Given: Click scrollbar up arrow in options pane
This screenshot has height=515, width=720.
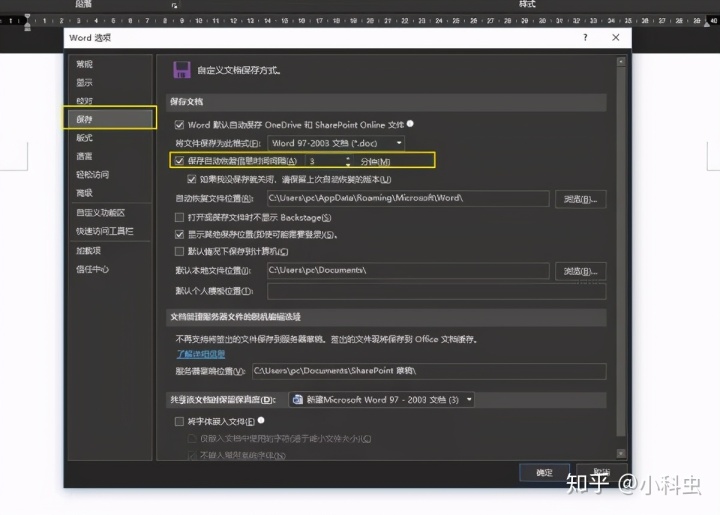Looking at the screenshot, I should click(621, 62).
